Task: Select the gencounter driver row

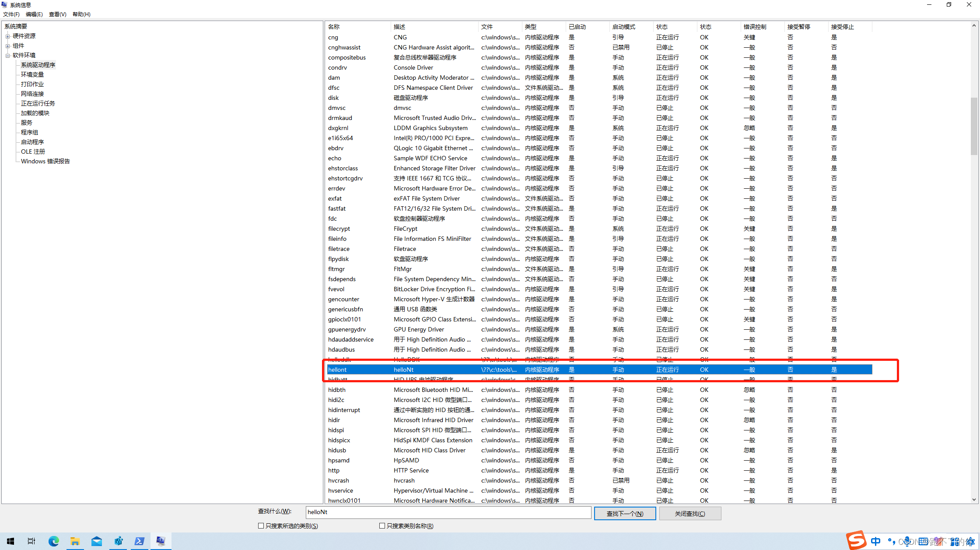Action: pos(599,300)
